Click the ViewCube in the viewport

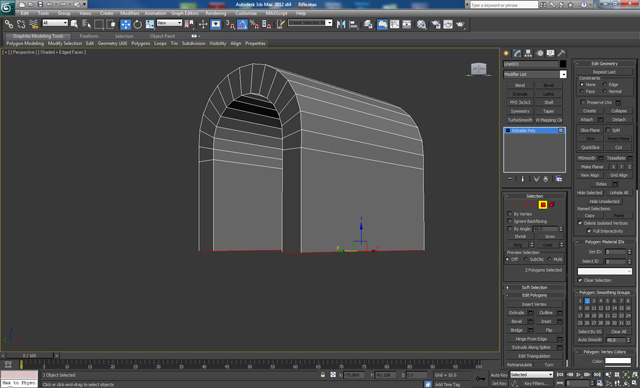478,69
